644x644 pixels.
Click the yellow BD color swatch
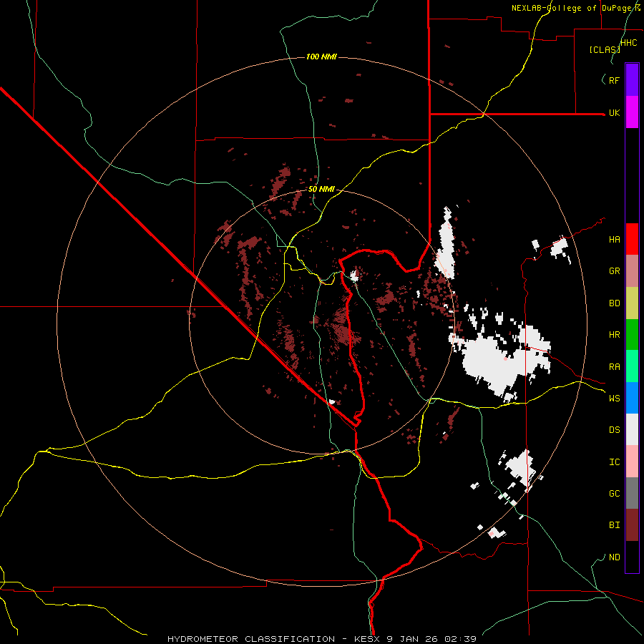[632, 303]
